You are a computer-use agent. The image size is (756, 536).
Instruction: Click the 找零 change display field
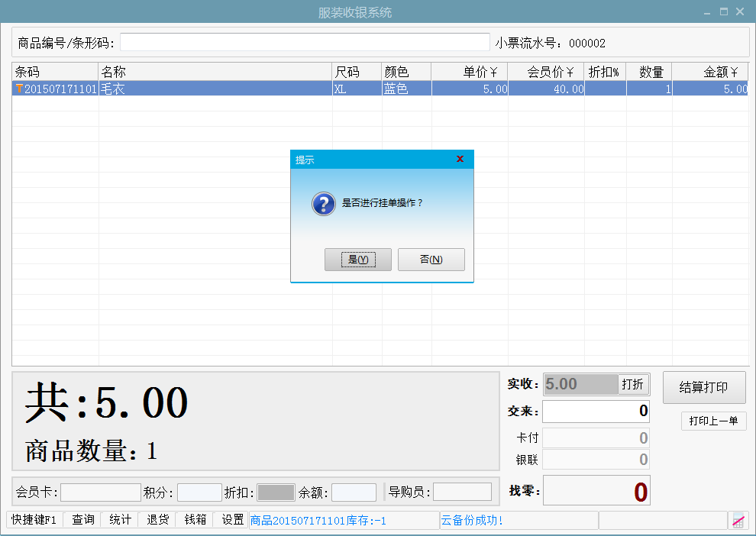click(x=596, y=491)
